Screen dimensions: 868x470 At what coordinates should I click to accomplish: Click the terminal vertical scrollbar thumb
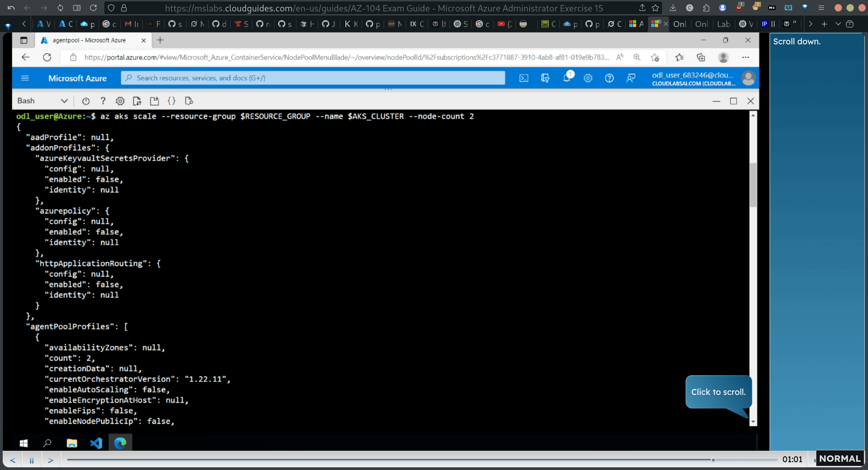(x=753, y=185)
